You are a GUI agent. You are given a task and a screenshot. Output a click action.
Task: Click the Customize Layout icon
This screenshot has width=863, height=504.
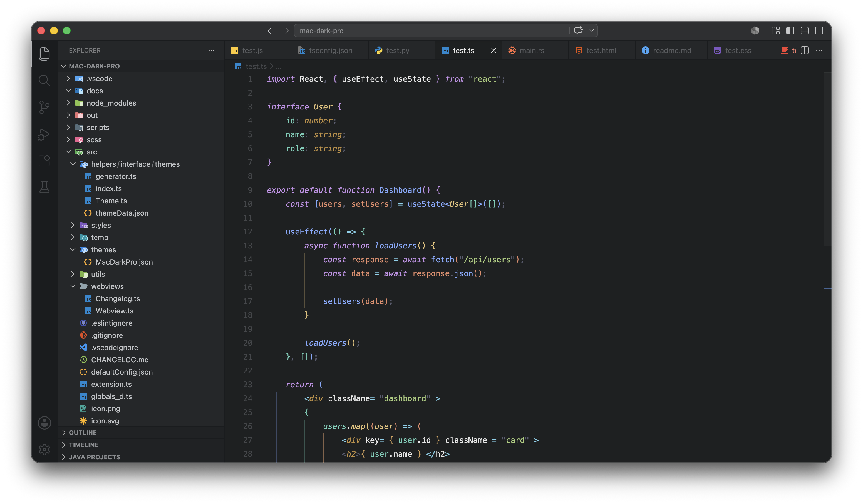[x=775, y=31]
